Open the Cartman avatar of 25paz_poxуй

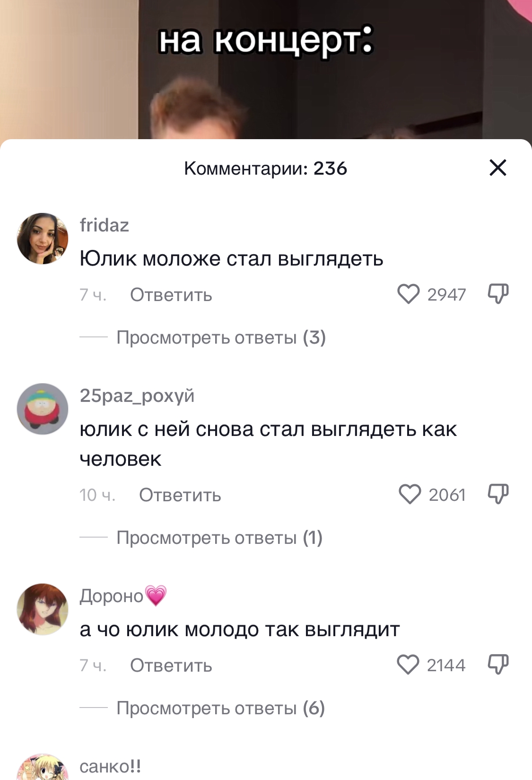click(43, 409)
